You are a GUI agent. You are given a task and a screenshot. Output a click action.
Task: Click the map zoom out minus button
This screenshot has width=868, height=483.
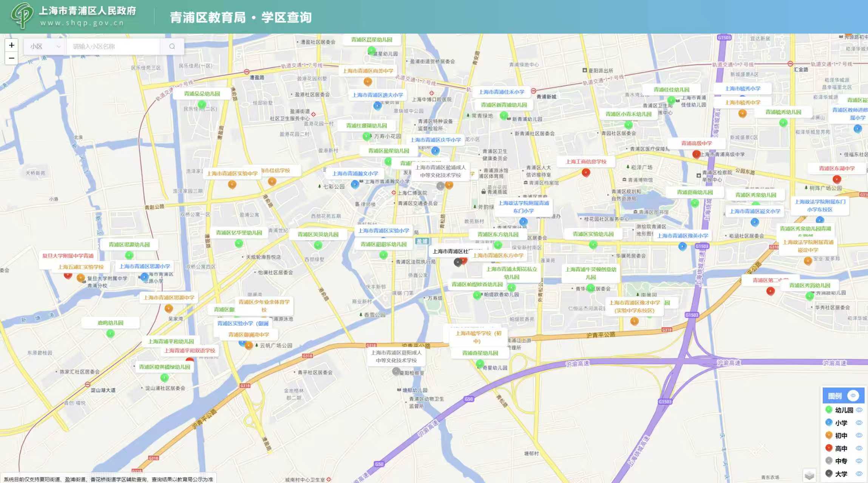point(12,58)
